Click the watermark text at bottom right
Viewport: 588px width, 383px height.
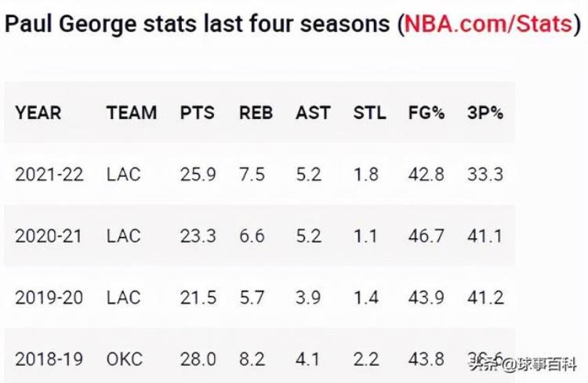point(524,364)
